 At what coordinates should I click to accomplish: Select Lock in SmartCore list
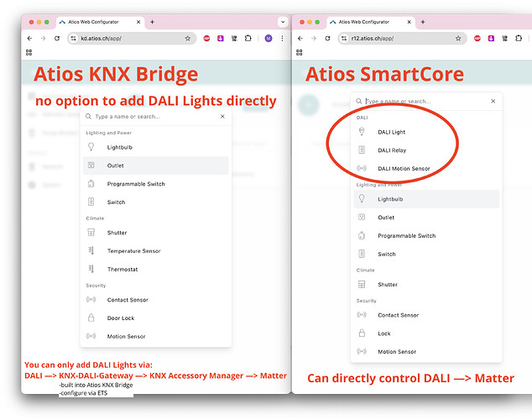point(426,333)
